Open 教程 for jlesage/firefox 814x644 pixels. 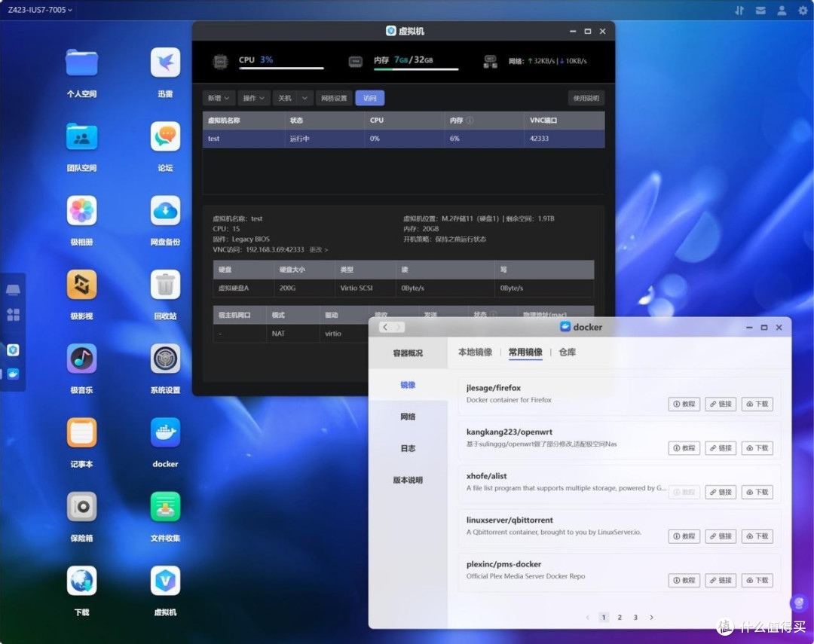(684, 404)
